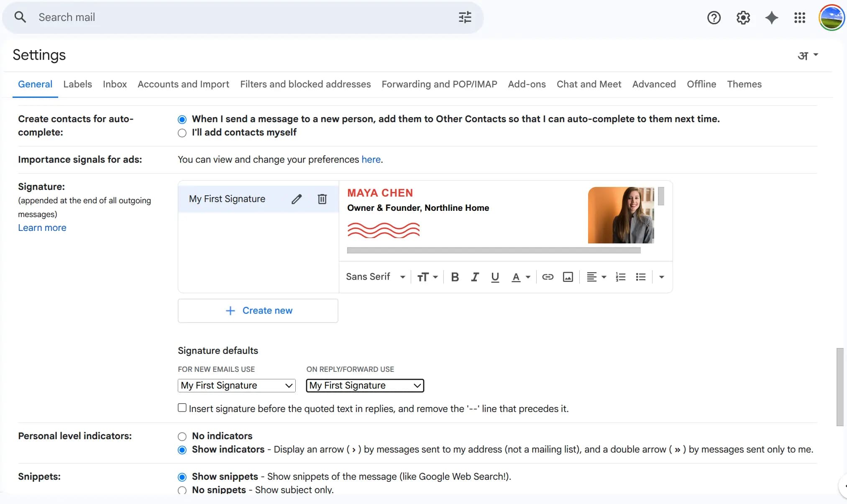847x504 pixels.
Task: Click the Search mail input field
Action: click(x=243, y=17)
